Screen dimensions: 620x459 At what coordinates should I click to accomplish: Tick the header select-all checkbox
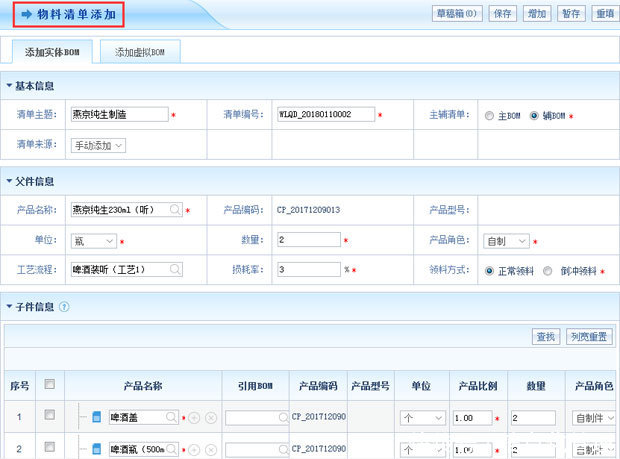(49, 384)
